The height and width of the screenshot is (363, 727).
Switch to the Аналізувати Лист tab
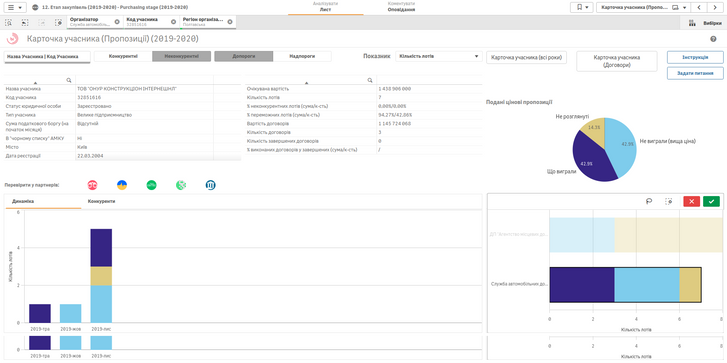click(325, 6)
